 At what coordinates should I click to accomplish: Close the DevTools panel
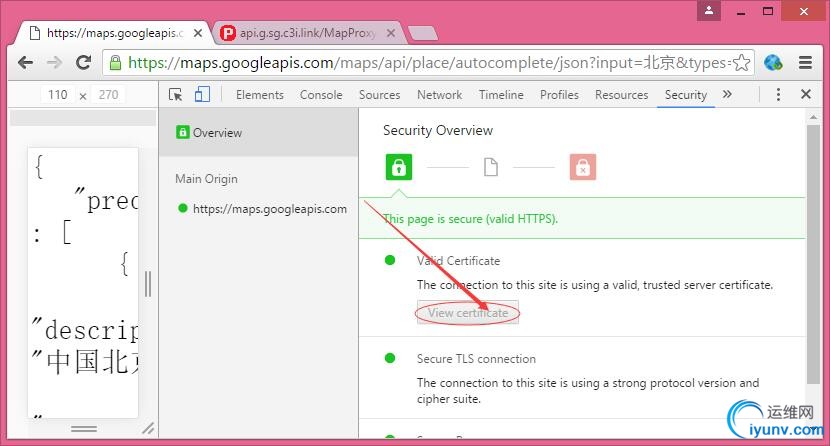tap(806, 94)
